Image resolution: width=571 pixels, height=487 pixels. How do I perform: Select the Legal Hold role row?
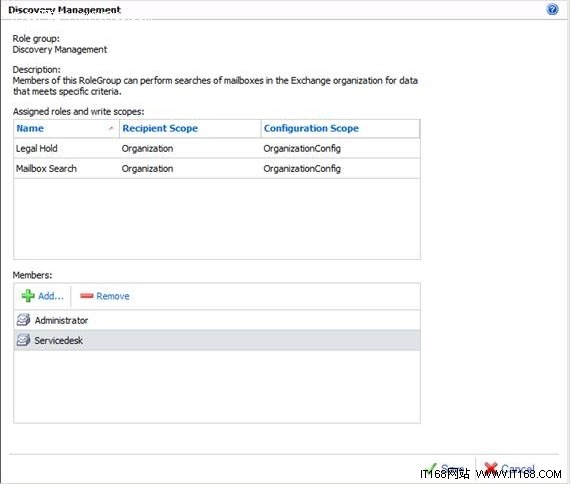click(x=217, y=148)
